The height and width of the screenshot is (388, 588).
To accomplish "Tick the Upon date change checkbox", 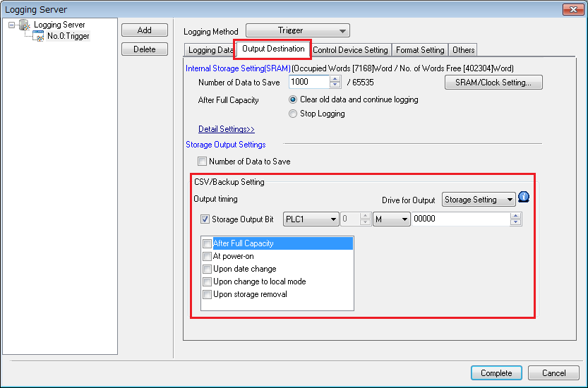I will 207,269.
